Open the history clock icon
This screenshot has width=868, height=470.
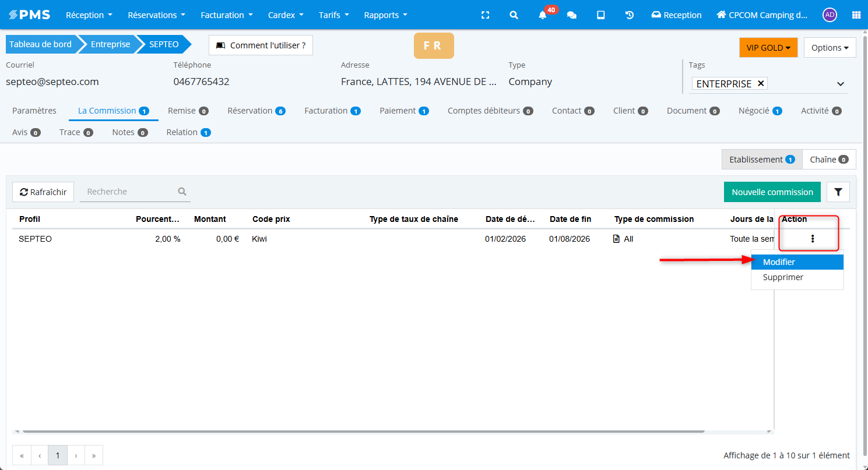pyautogui.click(x=630, y=15)
